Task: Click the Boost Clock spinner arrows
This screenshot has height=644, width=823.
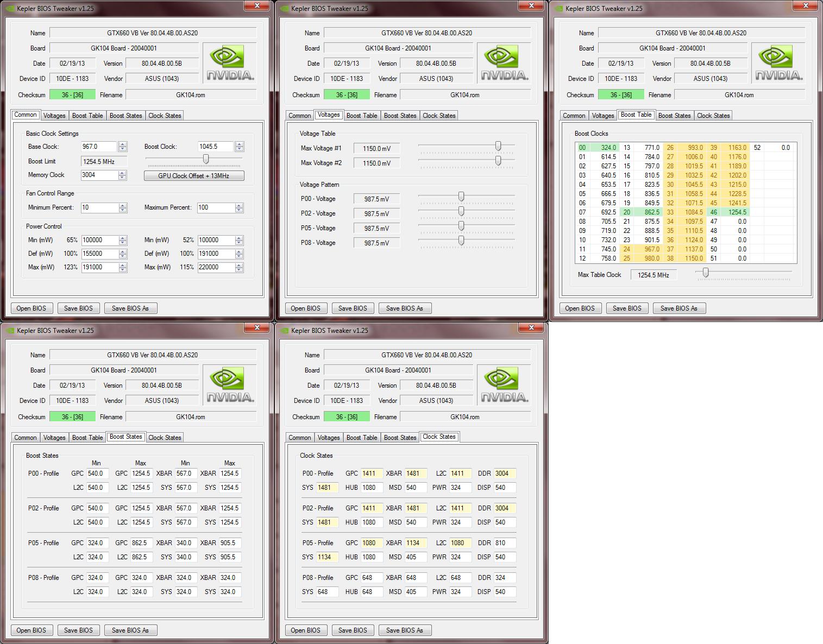Action: [240, 147]
